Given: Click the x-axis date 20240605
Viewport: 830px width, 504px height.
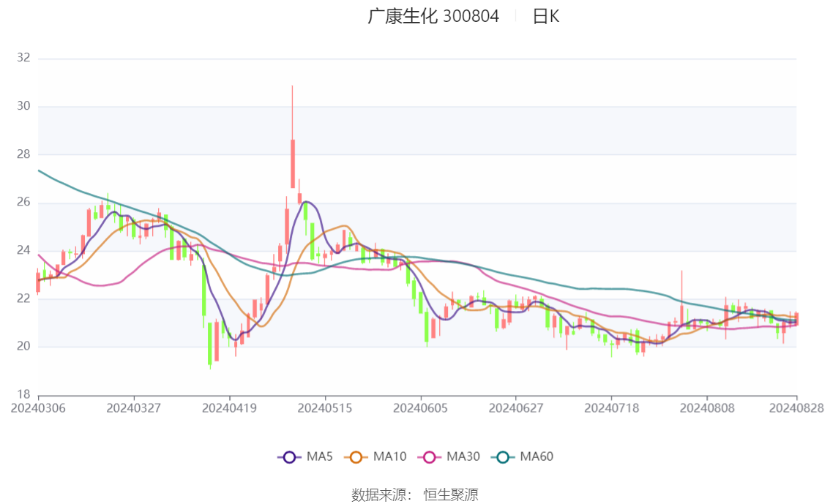Looking at the screenshot, I should point(420,408).
